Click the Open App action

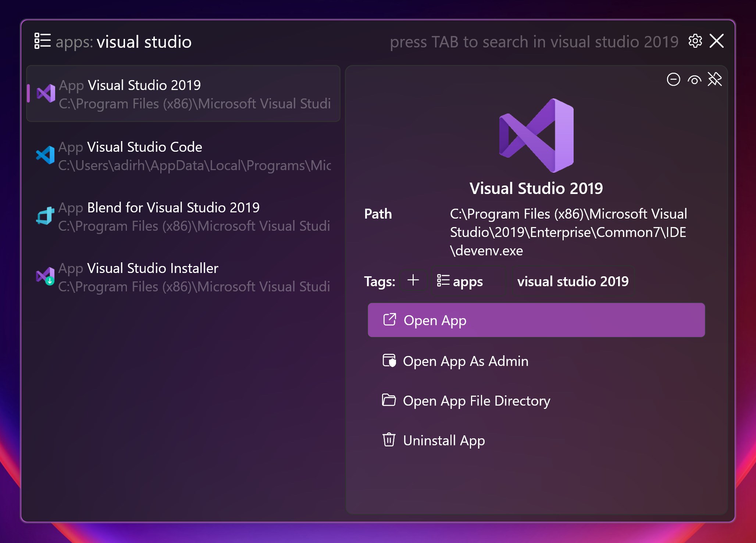pos(536,320)
